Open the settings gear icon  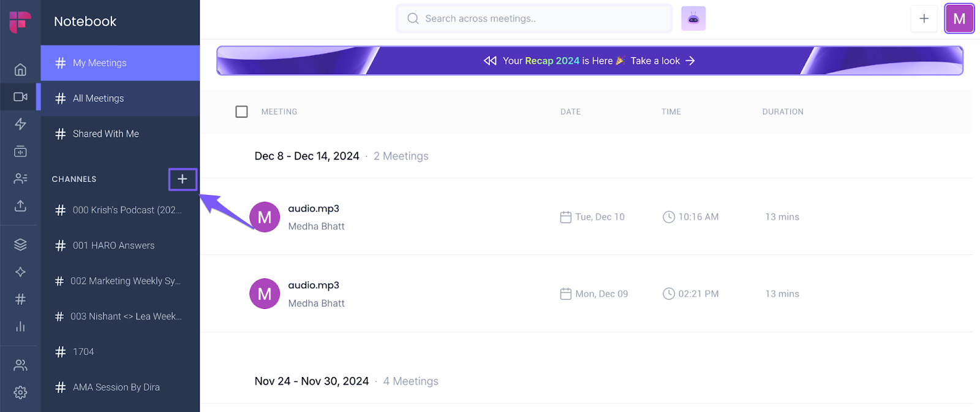(20, 392)
